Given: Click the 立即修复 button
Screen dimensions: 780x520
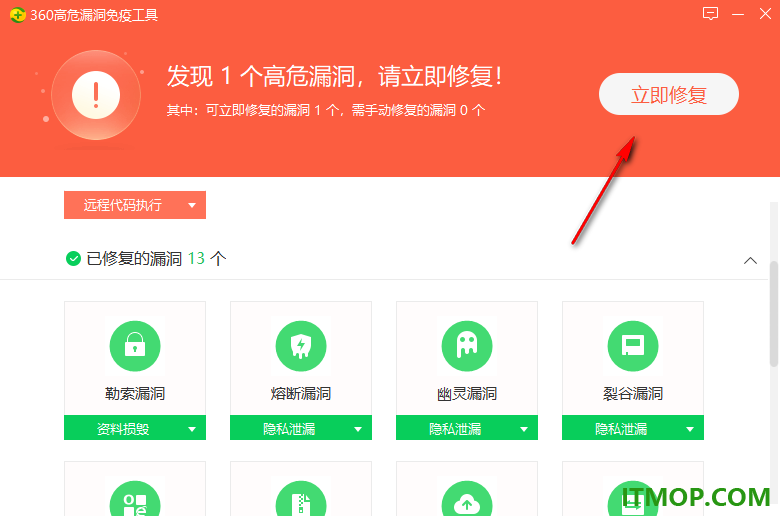Looking at the screenshot, I should click(669, 94).
